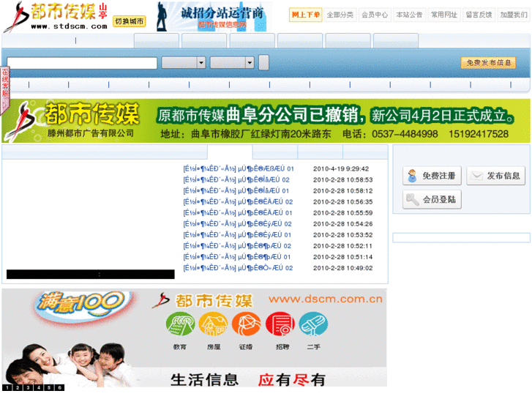532x399 pixels.
Task: Click the 免费发布信息 button
Action: (488, 62)
